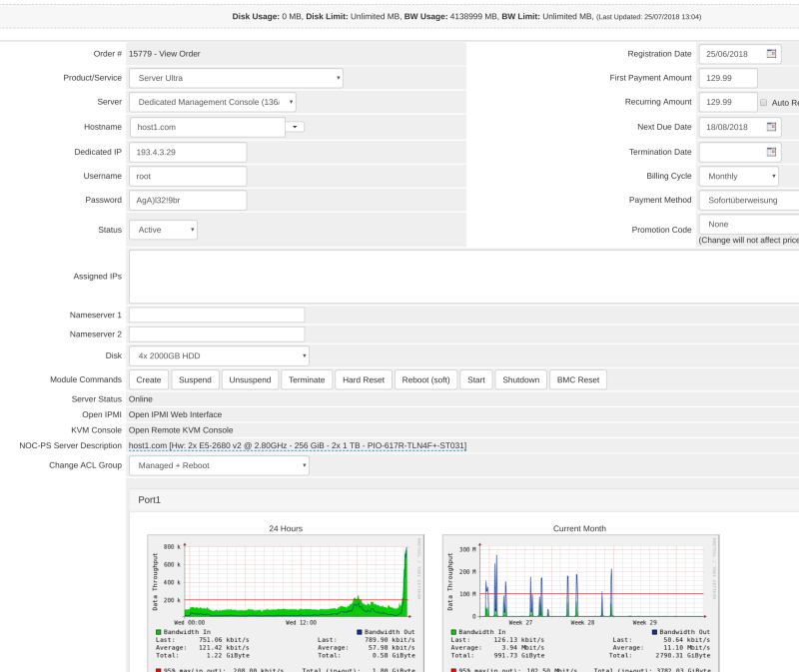Click the Terminate module command
This screenshot has height=672, width=799.
(x=307, y=379)
